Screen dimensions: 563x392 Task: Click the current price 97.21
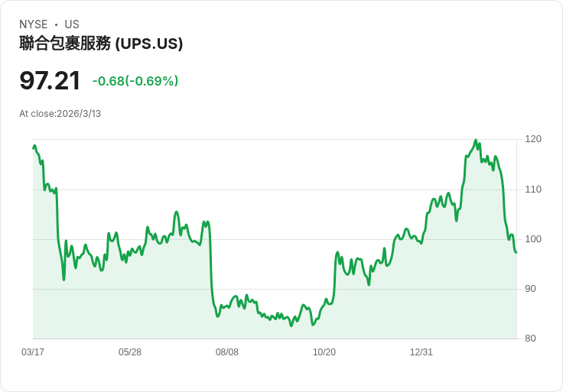click(x=50, y=80)
